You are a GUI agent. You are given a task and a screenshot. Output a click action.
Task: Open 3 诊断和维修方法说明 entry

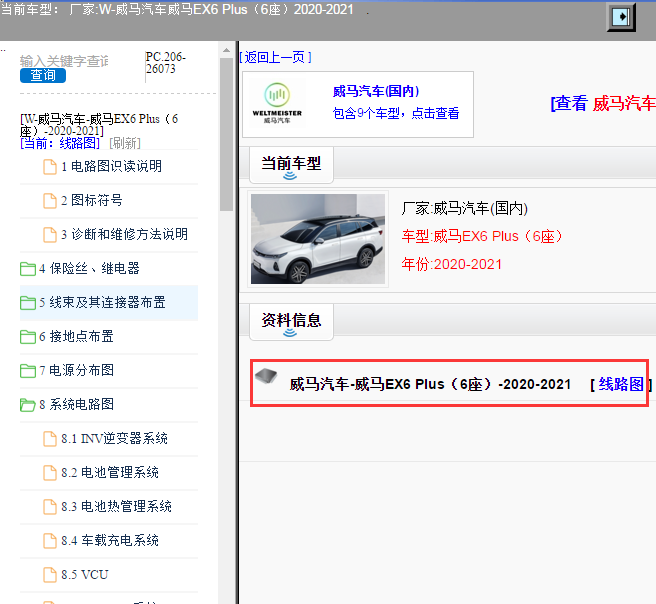point(124,234)
